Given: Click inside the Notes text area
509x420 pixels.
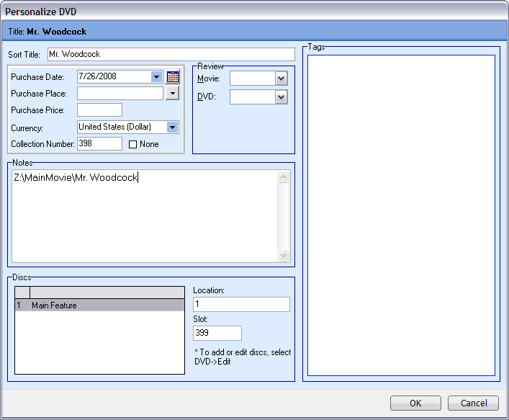Looking at the screenshot, I should pyautogui.click(x=144, y=216).
